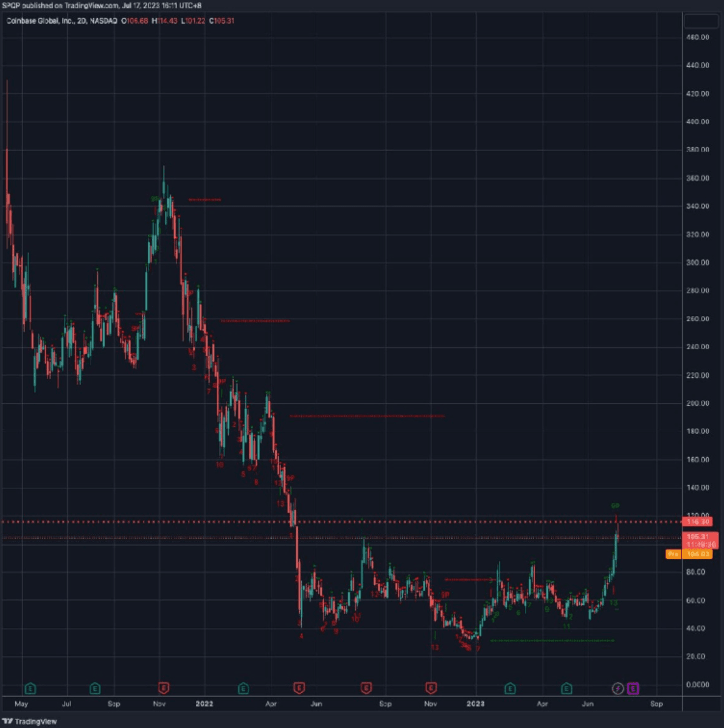Click the lightning bolt event icon
Viewport: 724px width, 728px height.
click(618, 688)
